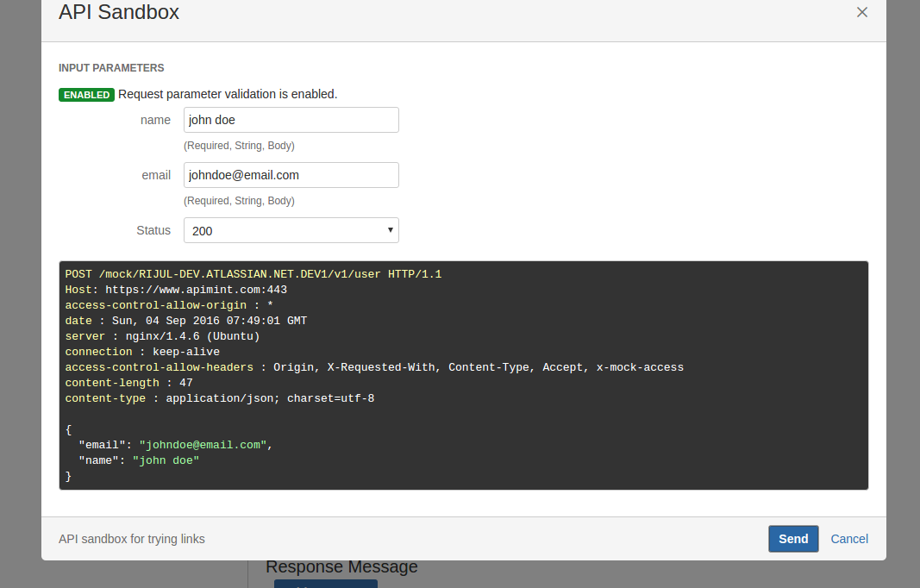920x588 pixels.
Task: Click 'Request parameter validation is enabled' text
Action: pyautogui.click(x=228, y=94)
